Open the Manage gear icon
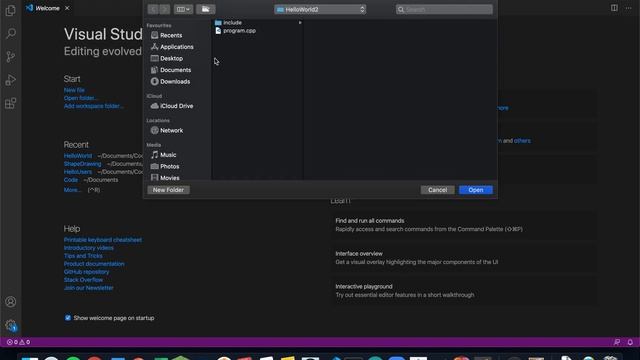This screenshot has width=640, height=360. pyautogui.click(x=11, y=325)
